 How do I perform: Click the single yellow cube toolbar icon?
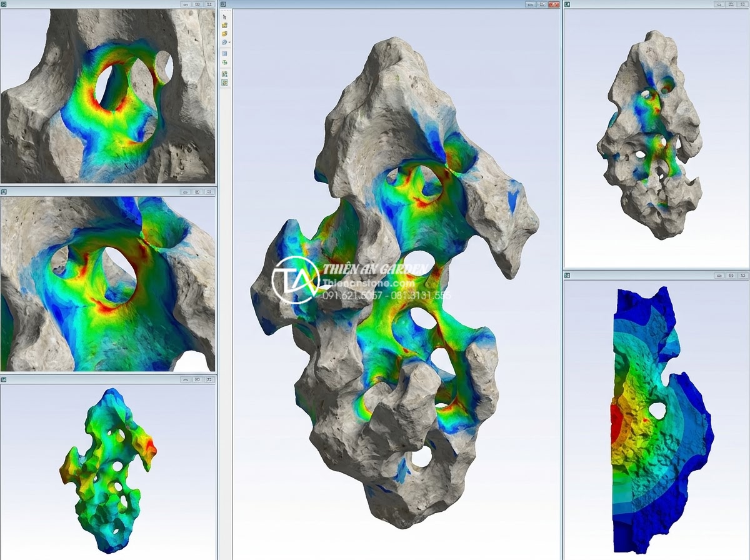224,34
